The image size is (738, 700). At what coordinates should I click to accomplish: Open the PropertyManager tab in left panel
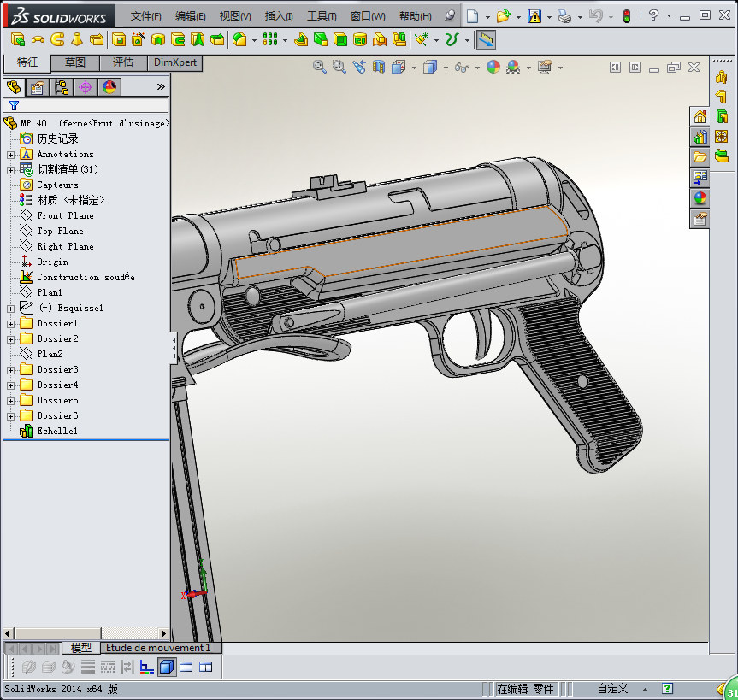pyautogui.click(x=37, y=86)
